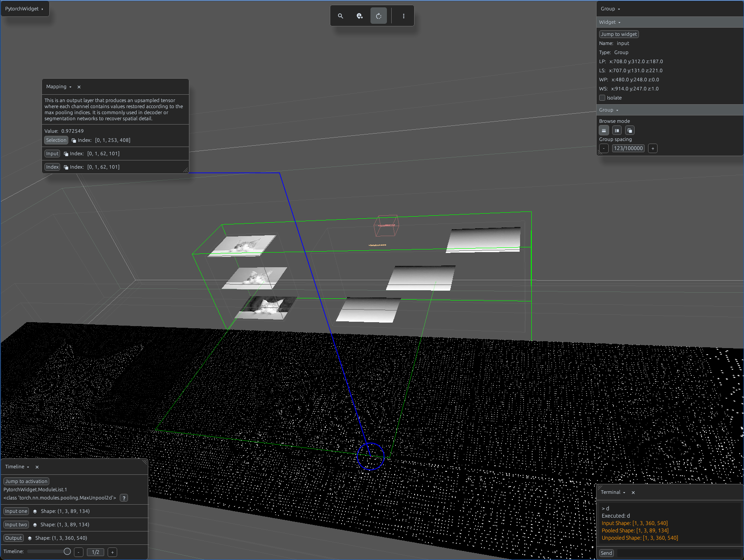This screenshot has width=744, height=560.
Task: Click the search magnifier in the top toolbar
Action: point(341,16)
